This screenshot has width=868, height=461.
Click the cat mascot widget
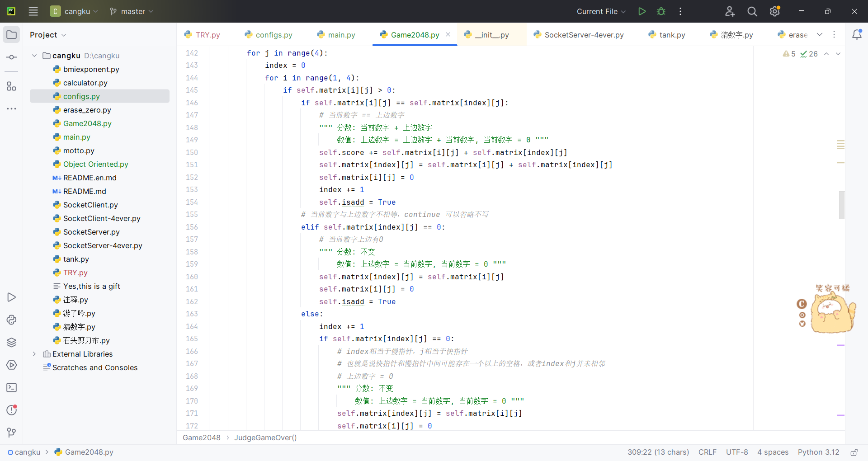pyautogui.click(x=833, y=312)
